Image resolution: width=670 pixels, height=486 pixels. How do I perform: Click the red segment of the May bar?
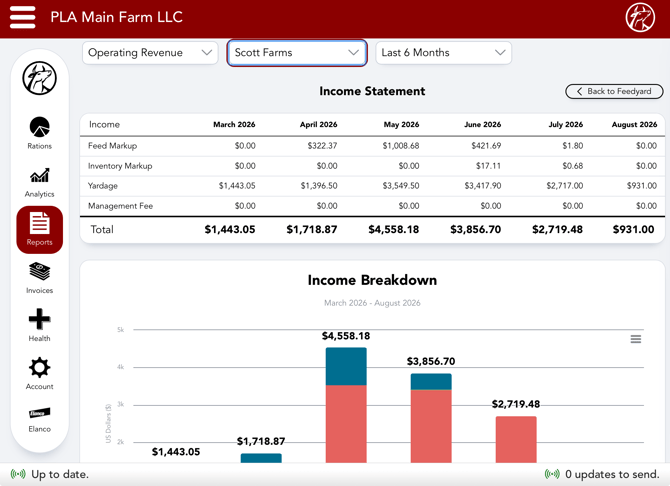(x=346, y=424)
